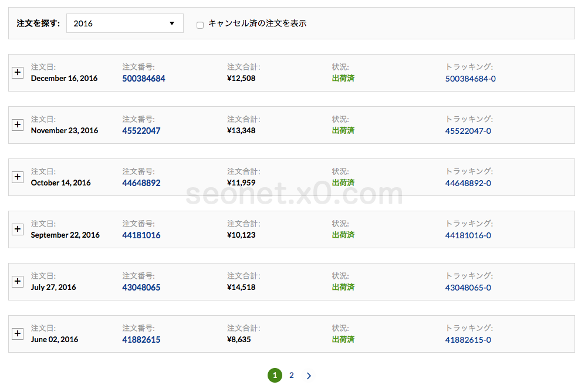Expand the November 23, 2016 order details
Screen dimensions: 588x385
[18, 124]
